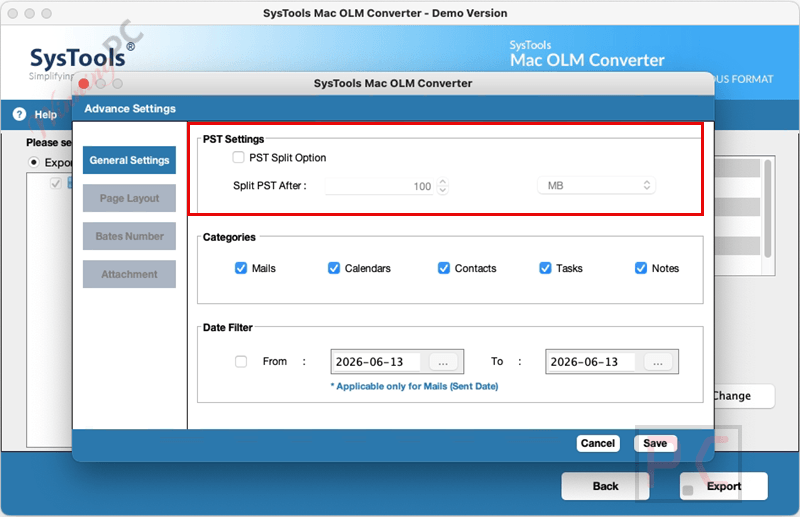This screenshot has height=517, width=800.
Task: Uncheck the Tasks category checkbox
Action: (x=545, y=268)
